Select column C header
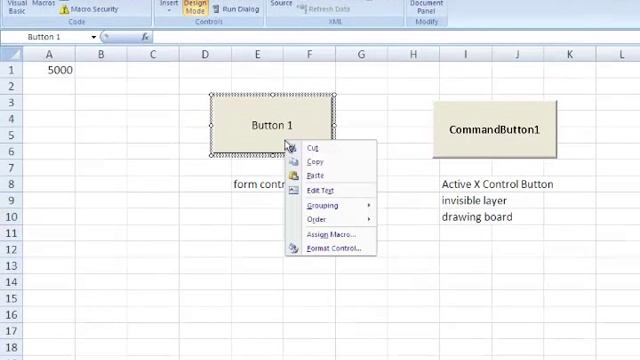The image size is (640, 360). (153, 54)
